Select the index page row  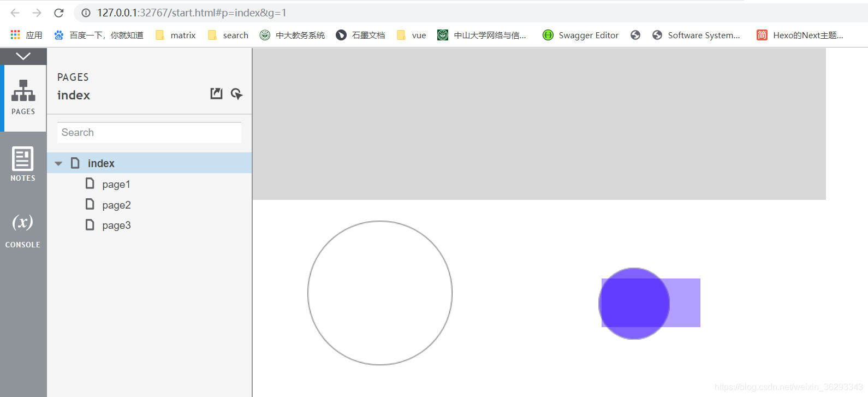click(150, 163)
